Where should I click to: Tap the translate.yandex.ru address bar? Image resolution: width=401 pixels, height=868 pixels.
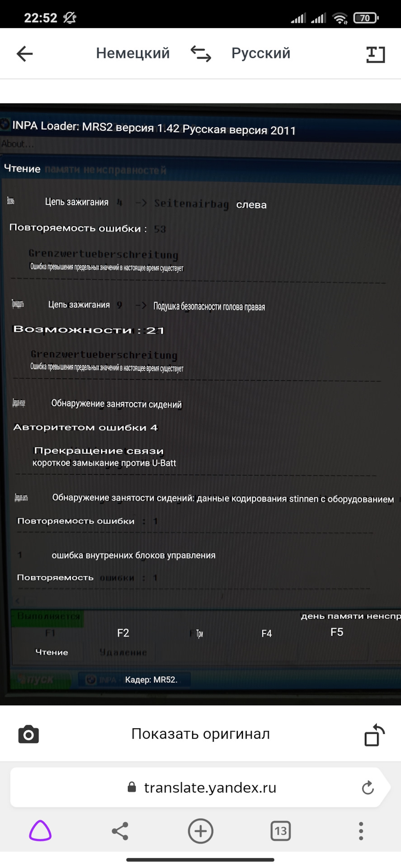tap(201, 788)
